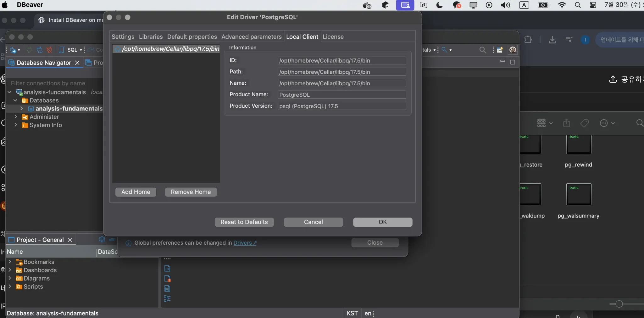Expand the Diagrams folder

click(x=10, y=278)
